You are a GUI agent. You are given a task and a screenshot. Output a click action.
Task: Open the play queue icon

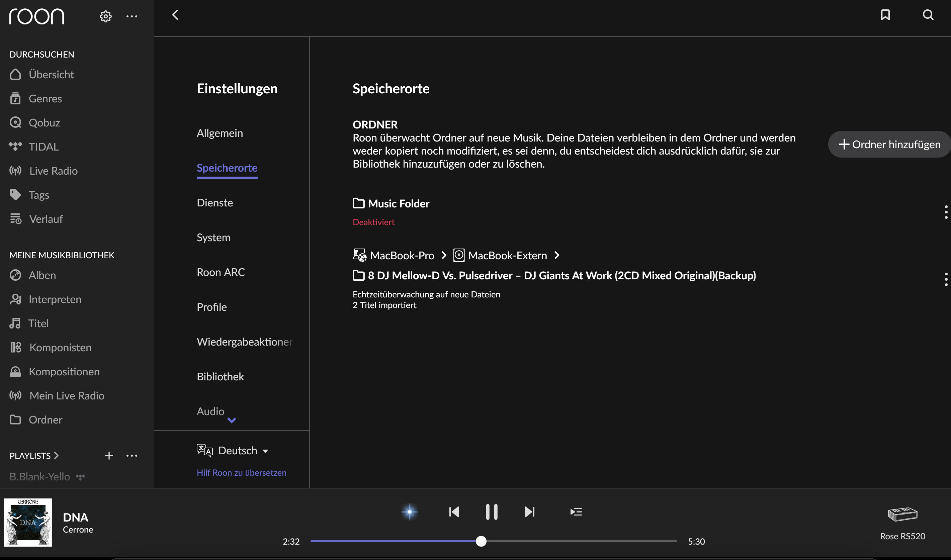[x=576, y=512]
